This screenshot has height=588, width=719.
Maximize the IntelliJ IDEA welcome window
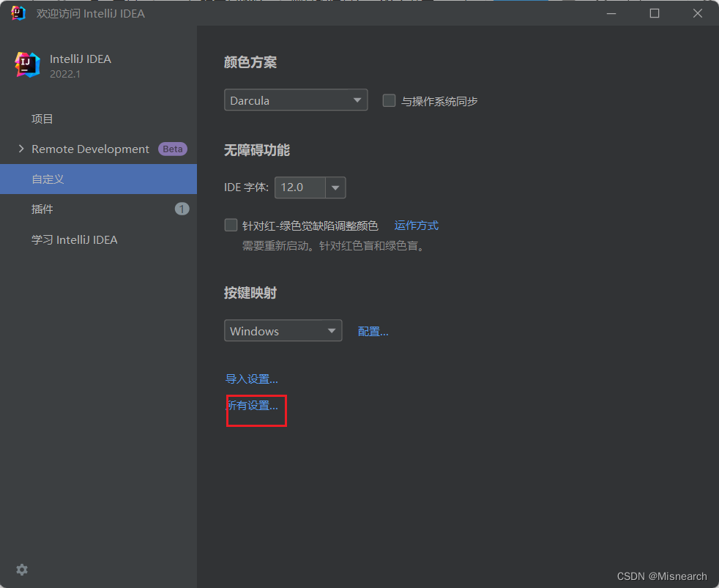tap(655, 13)
